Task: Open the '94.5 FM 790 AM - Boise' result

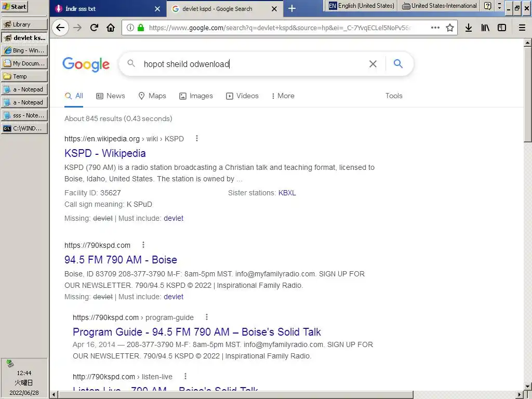Action: [121, 260]
